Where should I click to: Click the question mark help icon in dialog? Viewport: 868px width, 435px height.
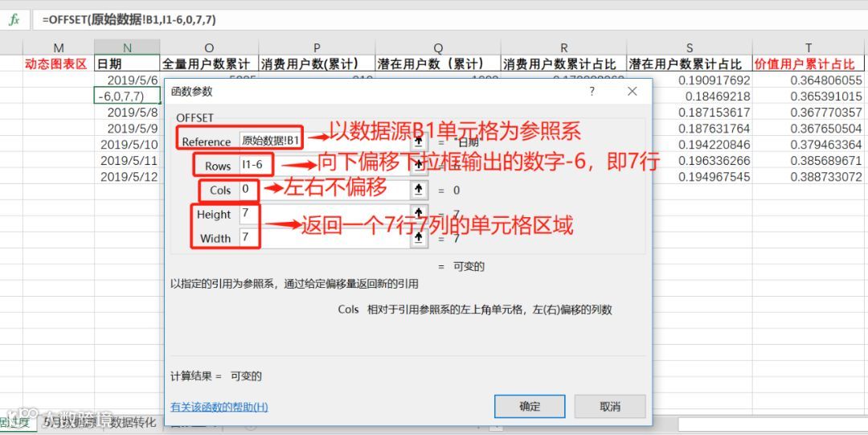592,92
